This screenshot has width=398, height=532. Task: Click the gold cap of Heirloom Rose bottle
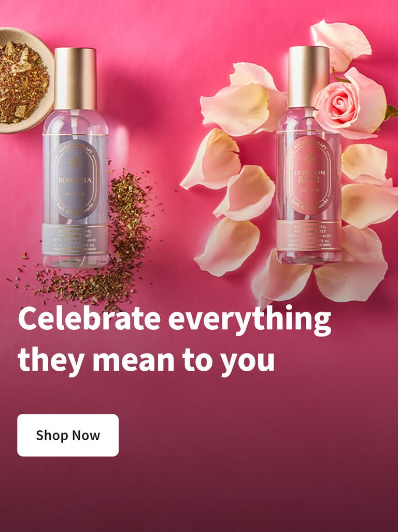[309, 77]
